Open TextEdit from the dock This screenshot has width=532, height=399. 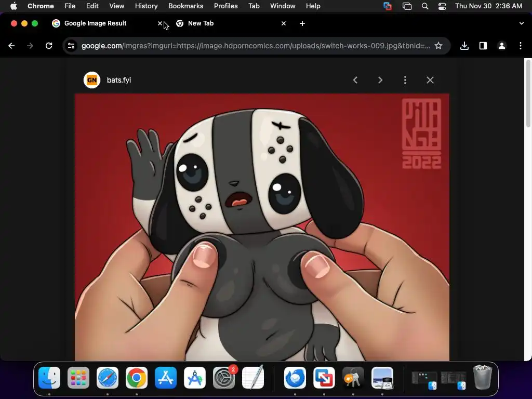pyautogui.click(x=253, y=378)
